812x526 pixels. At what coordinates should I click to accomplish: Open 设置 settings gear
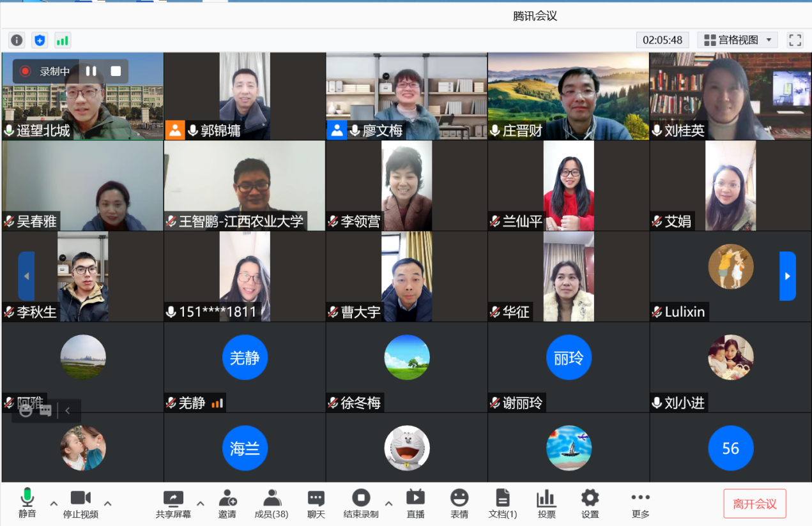click(590, 504)
